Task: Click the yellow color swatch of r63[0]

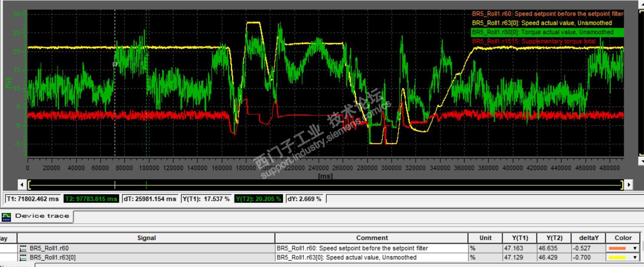Action: pyautogui.click(x=617, y=257)
